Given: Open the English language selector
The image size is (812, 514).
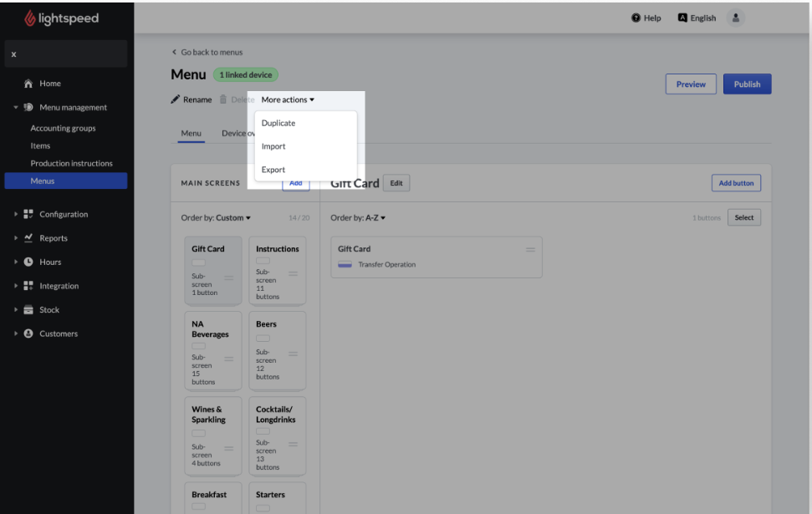Looking at the screenshot, I should tap(696, 18).
